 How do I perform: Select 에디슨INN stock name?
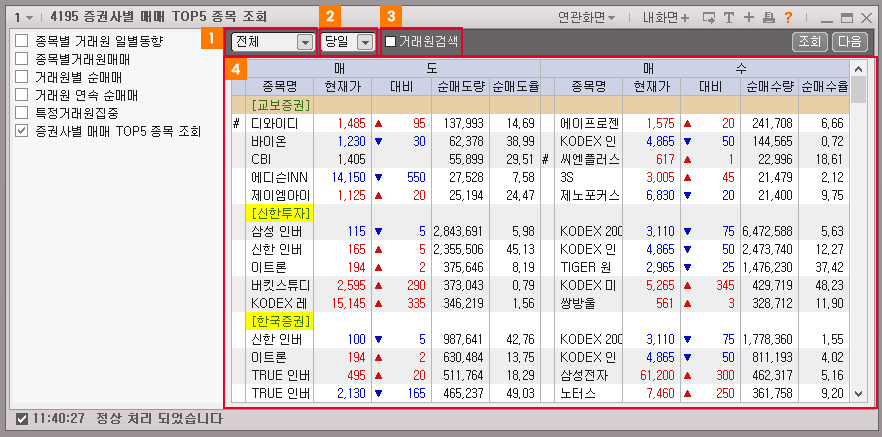[280, 177]
